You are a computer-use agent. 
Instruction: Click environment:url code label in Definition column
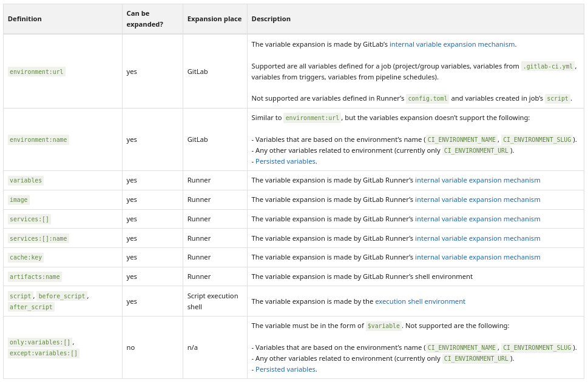[x=36, y=72]
